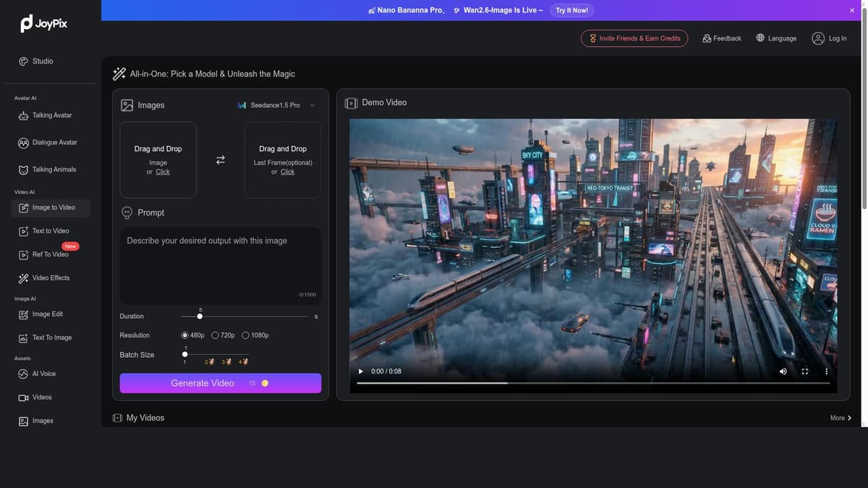Open the Seedance1.5 Pro model dropdown
Image resolution: width=868 pixels, height=488 pixels.
[x=276, y=106]
